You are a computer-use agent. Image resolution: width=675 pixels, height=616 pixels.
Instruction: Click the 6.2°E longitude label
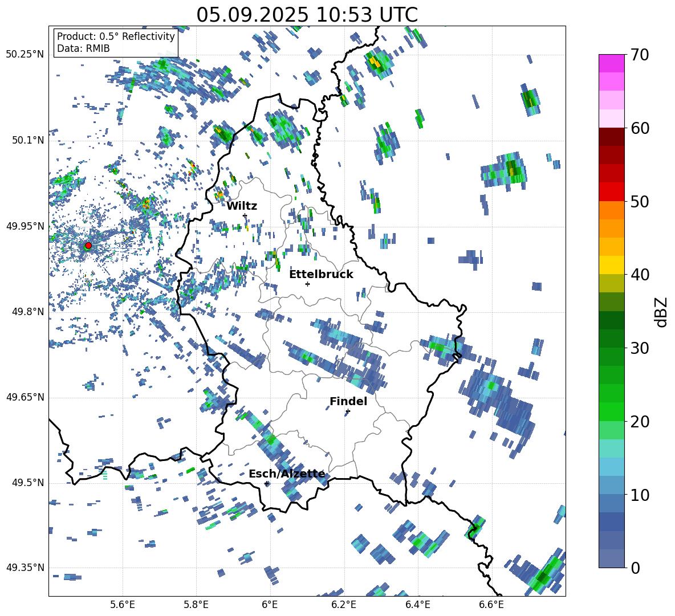(x=344, y=605)
